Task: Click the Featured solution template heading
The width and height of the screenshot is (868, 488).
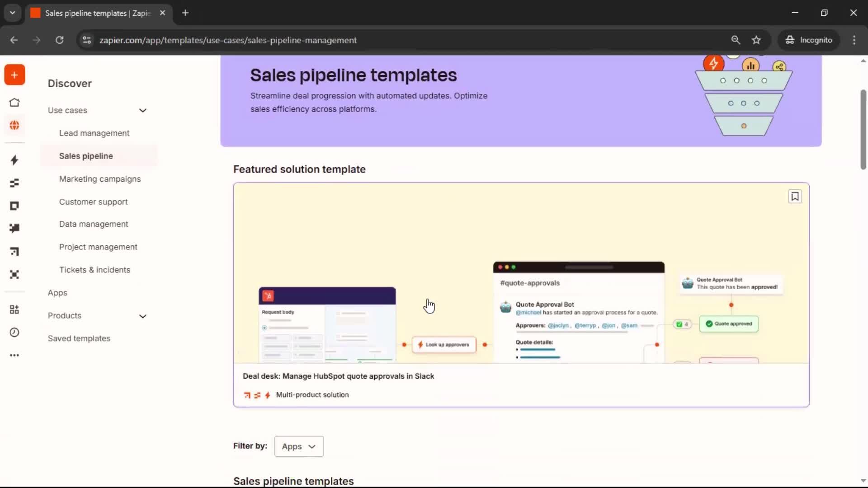Action: (299, 169)
